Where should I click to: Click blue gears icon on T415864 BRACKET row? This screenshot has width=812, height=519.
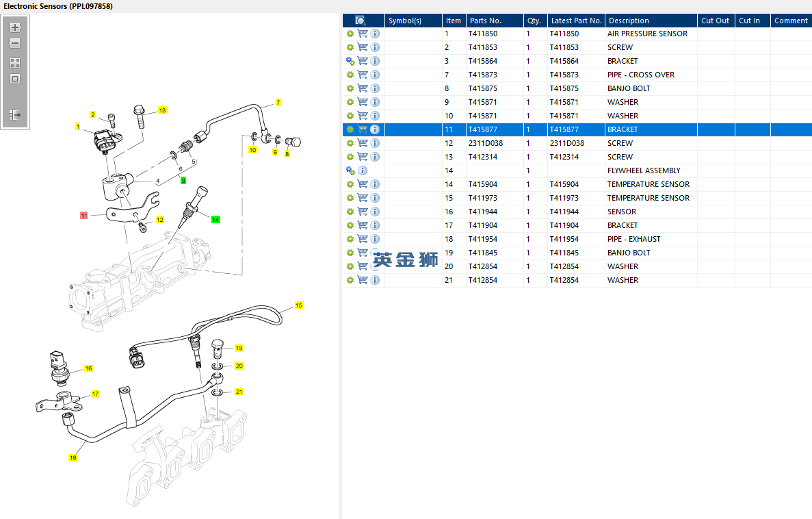pos(350,61)
